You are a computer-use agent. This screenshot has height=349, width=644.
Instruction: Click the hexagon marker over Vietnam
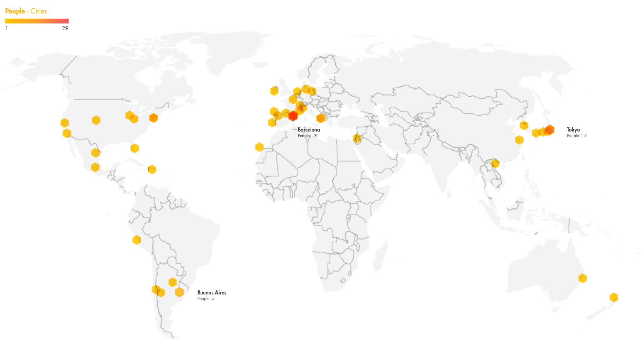point(495,163)
